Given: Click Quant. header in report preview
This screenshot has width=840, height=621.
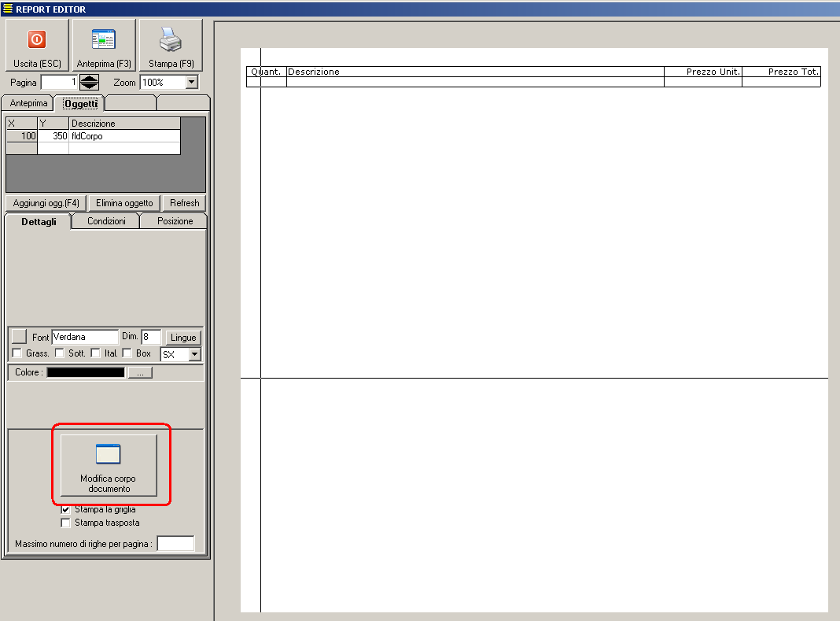Looking at the screenshot, I should [x=266, y=72].
